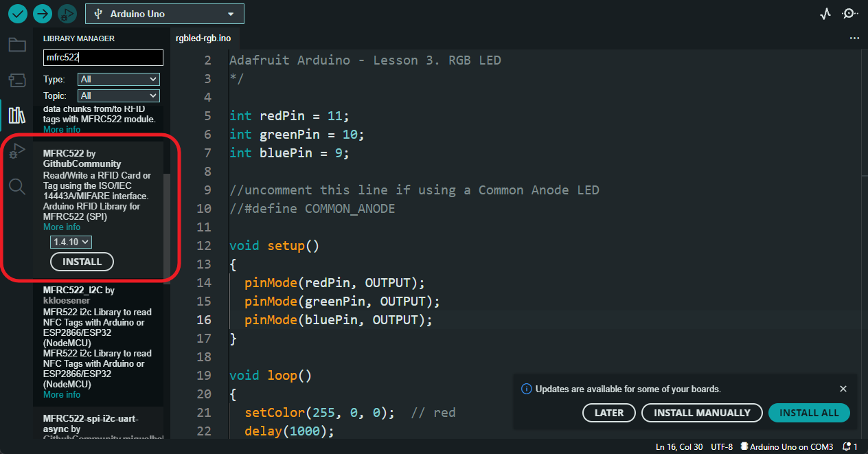Image resolution: width=868 pixels, height=454 pixels.
Task: Click LATER in the updates notification
Action: 609,413
